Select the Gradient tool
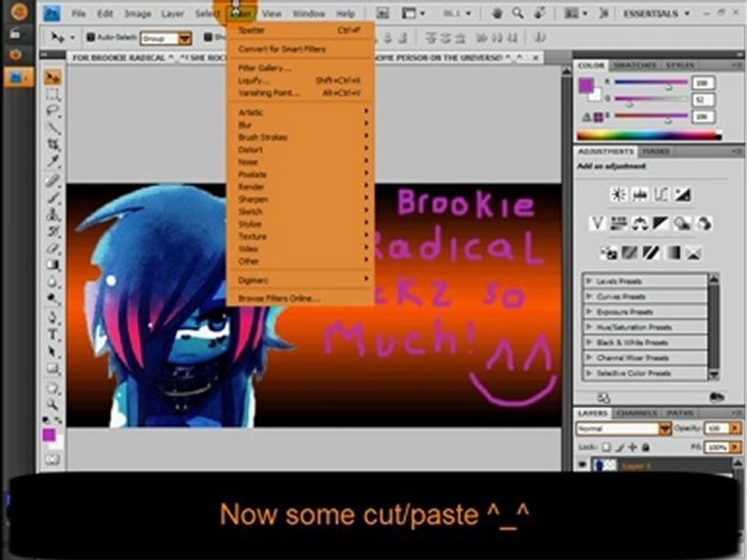The height and width of the screenshot is (560, 747). pos(53,264)
